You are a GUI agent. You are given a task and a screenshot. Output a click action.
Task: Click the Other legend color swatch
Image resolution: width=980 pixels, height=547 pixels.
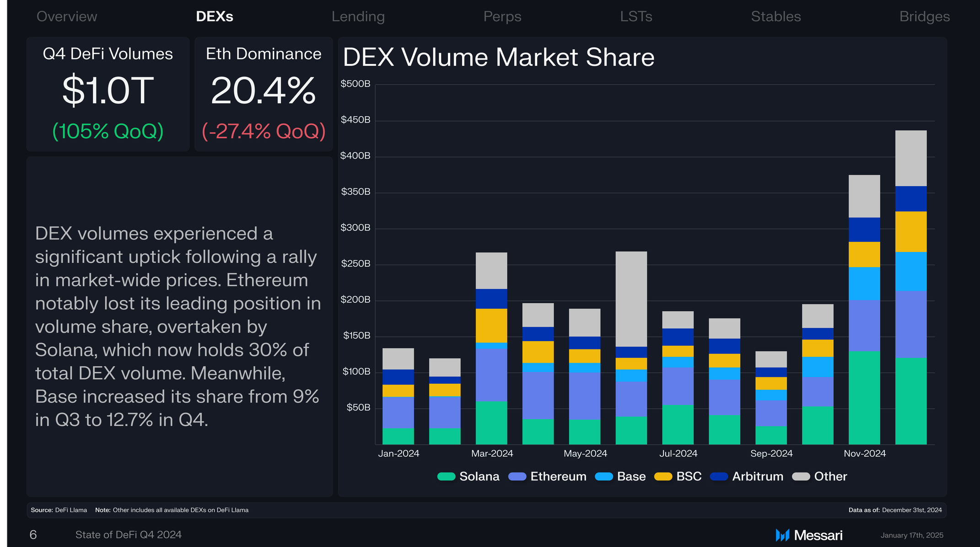801,477
